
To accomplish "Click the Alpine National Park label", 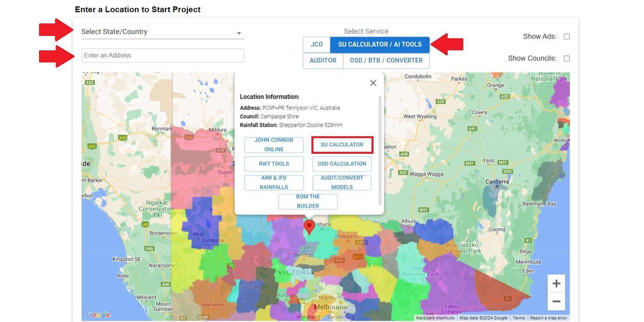I will (x=421, y=271).
